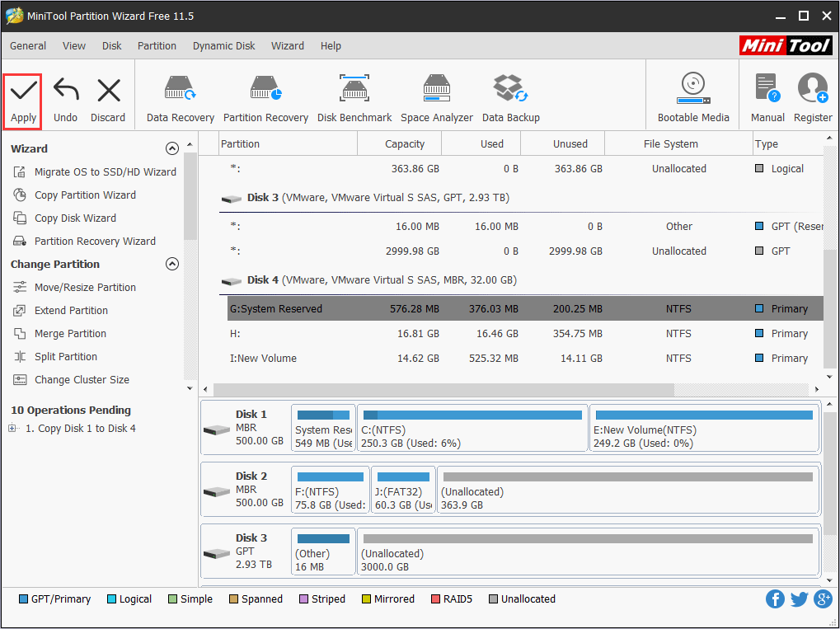Open the Manual help icon
Image resolution: width=840 pixels, height=629 pixels.
pyautogui.click(x=767, y=100)
